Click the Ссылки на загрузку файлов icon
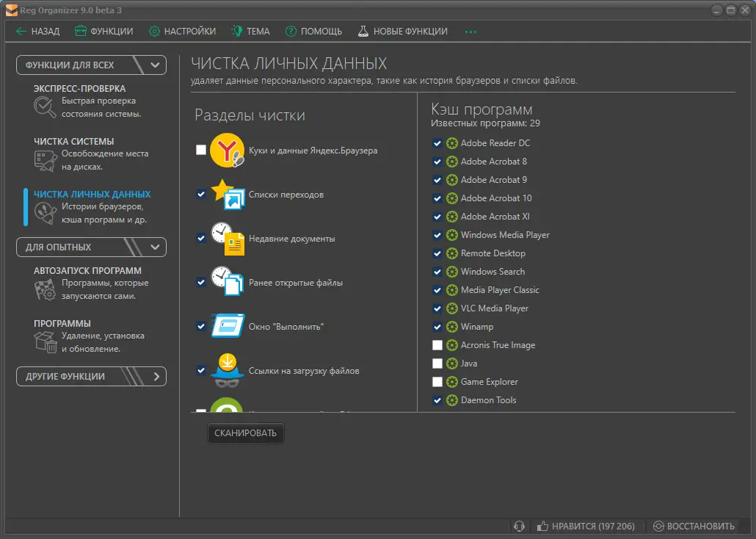 pos(227,370)
